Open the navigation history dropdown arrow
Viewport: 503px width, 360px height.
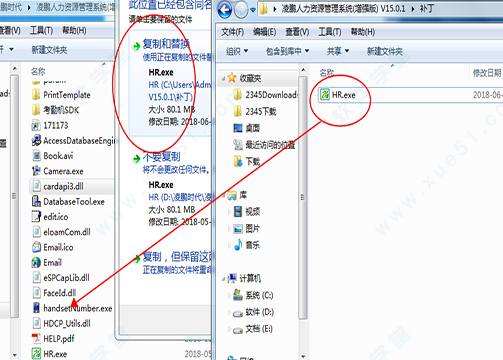[x=253, y=10]
